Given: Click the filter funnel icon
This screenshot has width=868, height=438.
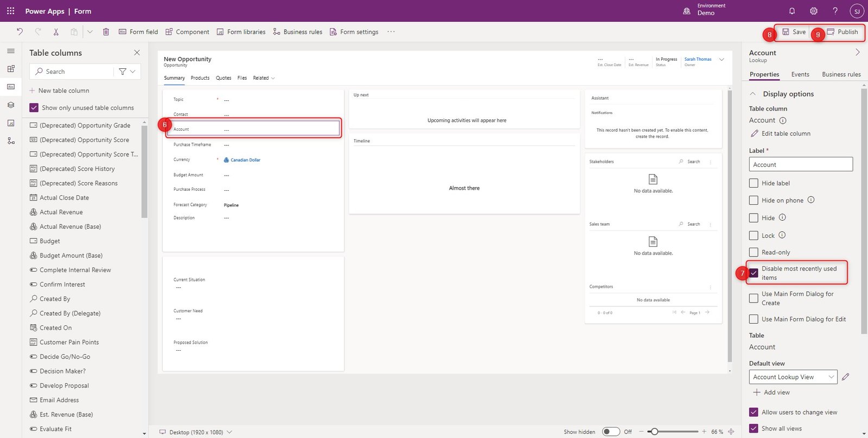Looking at the screenshot, I should 123,72.
